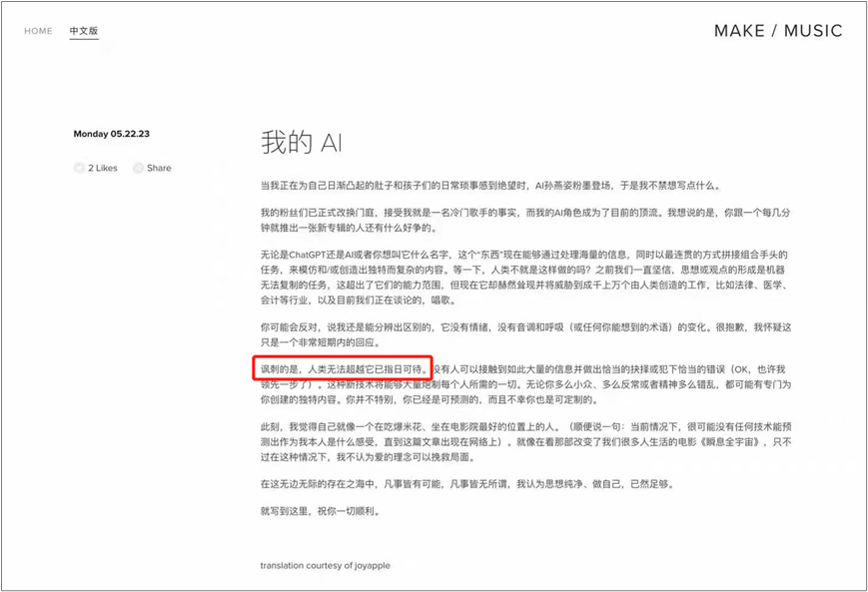Open the HOME navigation link
Viewport: 868px width, 592px height.
pyautogui.click(x=38, y=31)
